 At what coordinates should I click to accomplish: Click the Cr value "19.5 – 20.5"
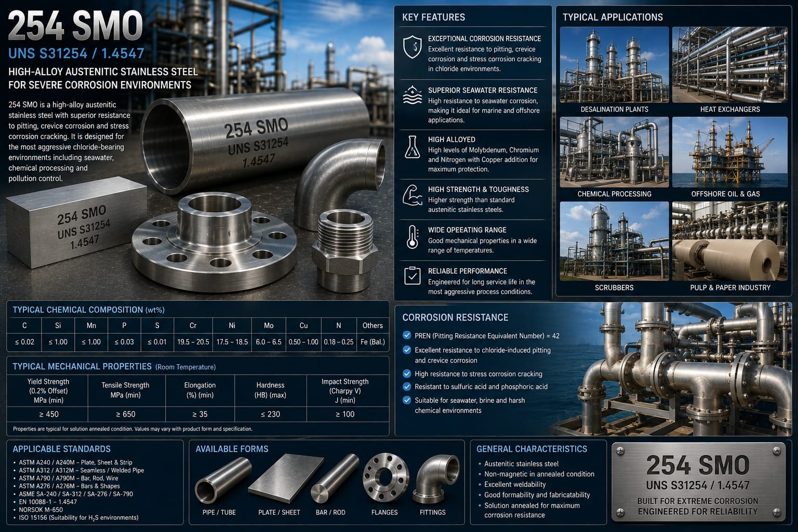(x=193, y=342)
